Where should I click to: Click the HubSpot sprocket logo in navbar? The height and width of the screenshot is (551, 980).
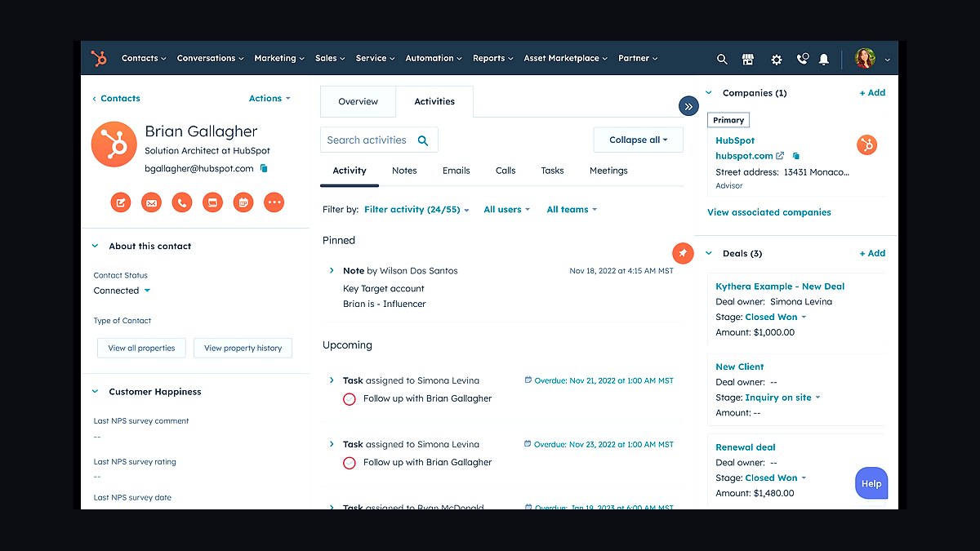99,58
